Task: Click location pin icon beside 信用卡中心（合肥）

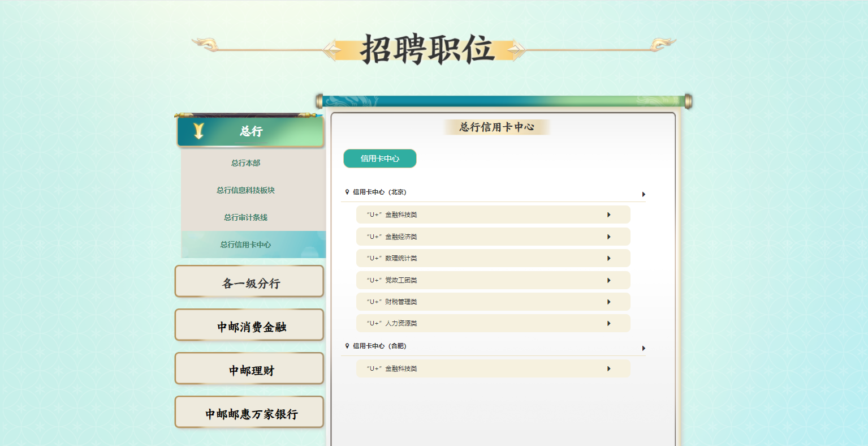Action: click(x=347, y=346)
